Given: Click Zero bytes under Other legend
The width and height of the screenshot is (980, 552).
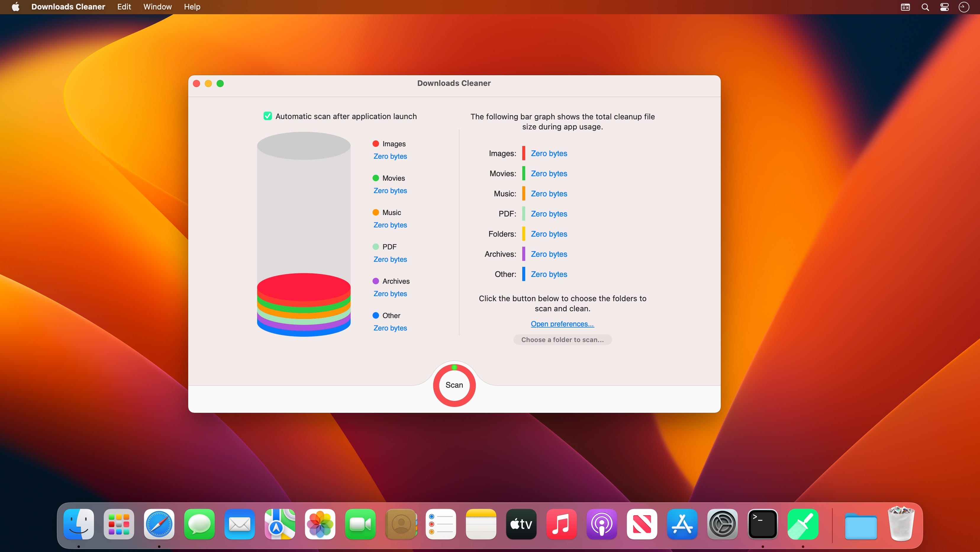Looking at the screenshot, I should pyautogui.click(x=390, y=328).
